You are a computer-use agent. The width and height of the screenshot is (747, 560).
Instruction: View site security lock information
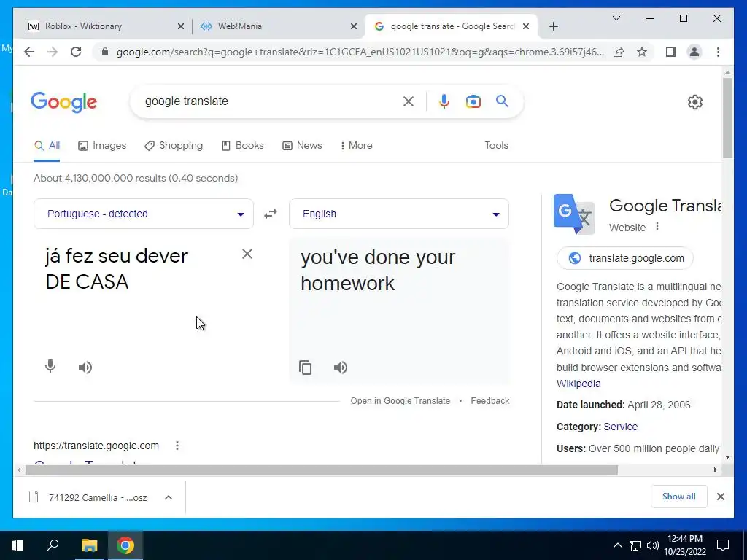pos(105,52)
